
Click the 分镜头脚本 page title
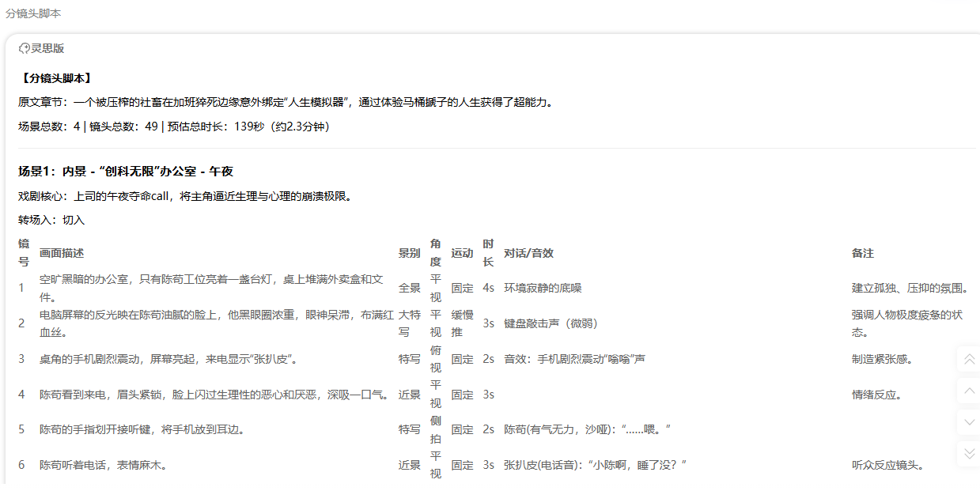tap(33, 13)
